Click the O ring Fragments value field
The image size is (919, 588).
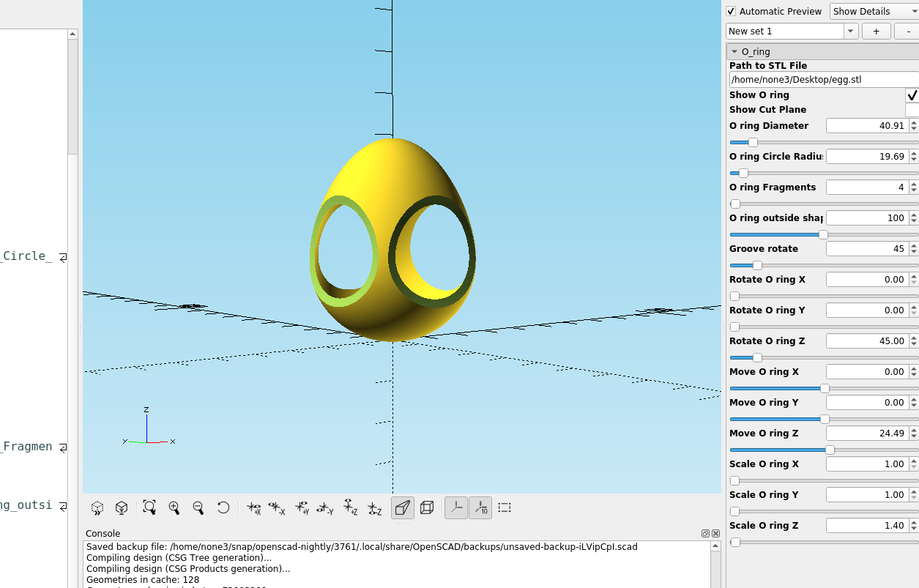tap(868, 187)
